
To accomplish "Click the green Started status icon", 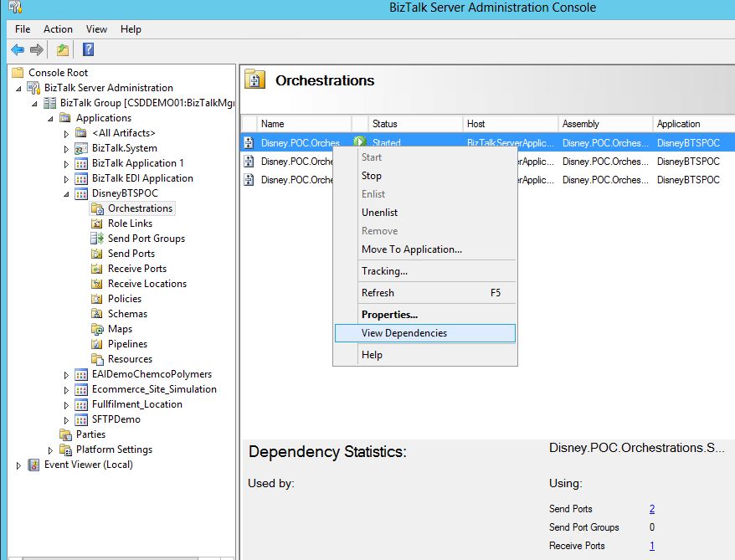I will 359,141.
